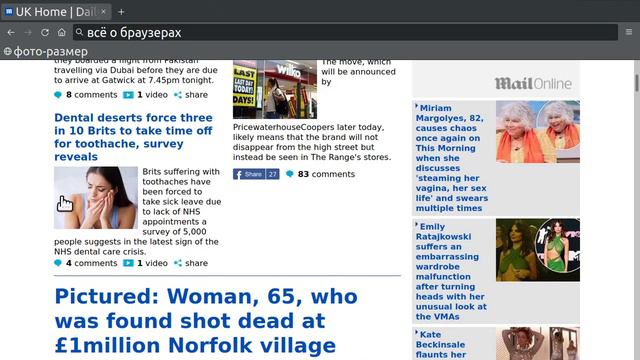Click video icon in the 4 comments row
The image size is (640, 360).
(x=128, y=263)
